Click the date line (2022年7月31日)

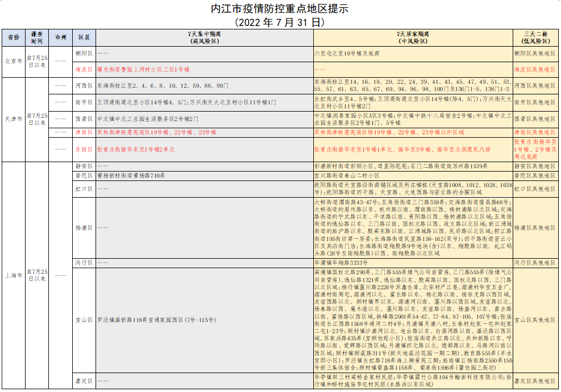280,23
